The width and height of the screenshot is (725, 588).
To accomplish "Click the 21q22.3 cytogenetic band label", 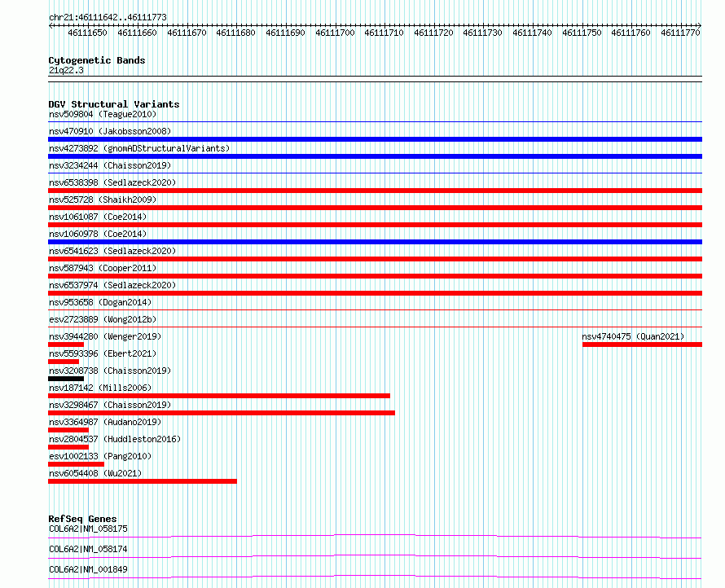I will coord(66,70).
